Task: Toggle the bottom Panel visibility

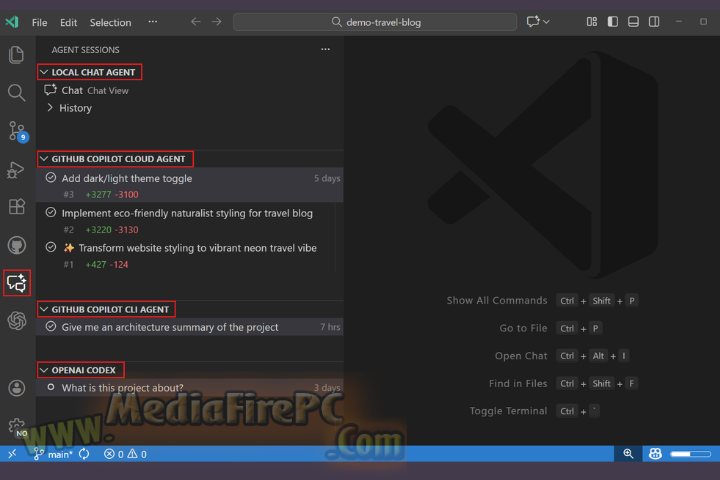Action: 633,22
